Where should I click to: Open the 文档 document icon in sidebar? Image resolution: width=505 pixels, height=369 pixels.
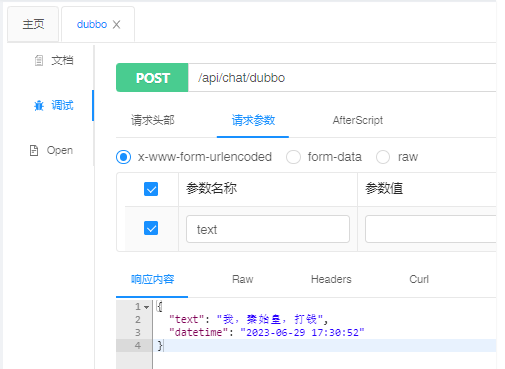click(x=39, y=60)
